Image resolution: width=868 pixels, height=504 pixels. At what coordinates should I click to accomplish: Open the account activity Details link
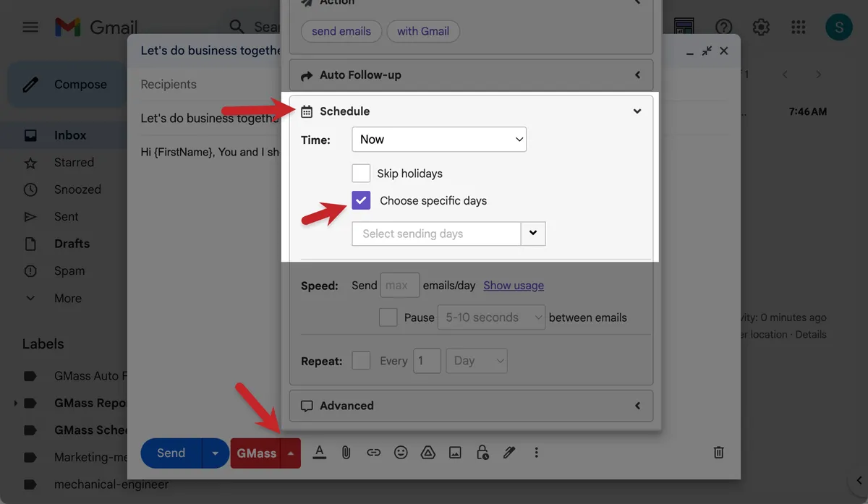pos(811,334)
